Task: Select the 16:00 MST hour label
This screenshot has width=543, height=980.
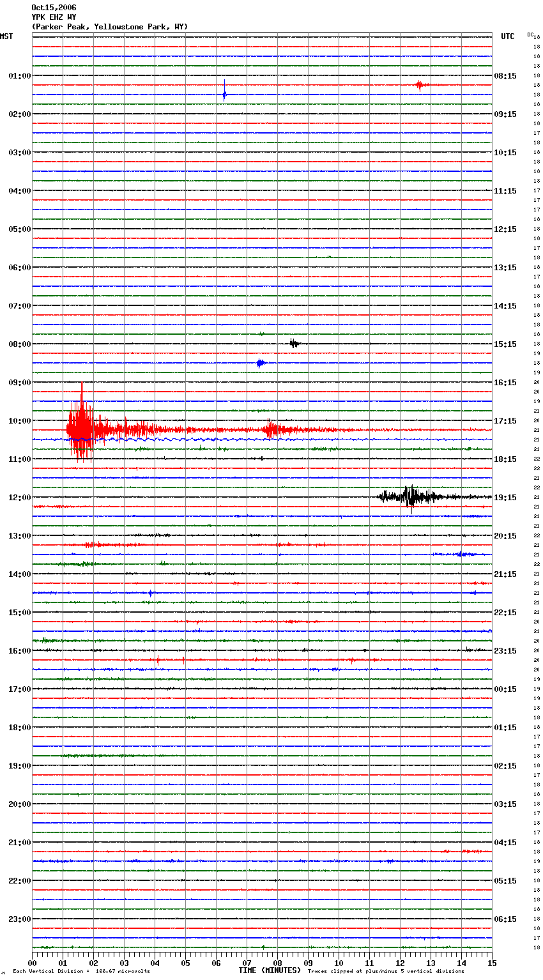Action: 19,651
